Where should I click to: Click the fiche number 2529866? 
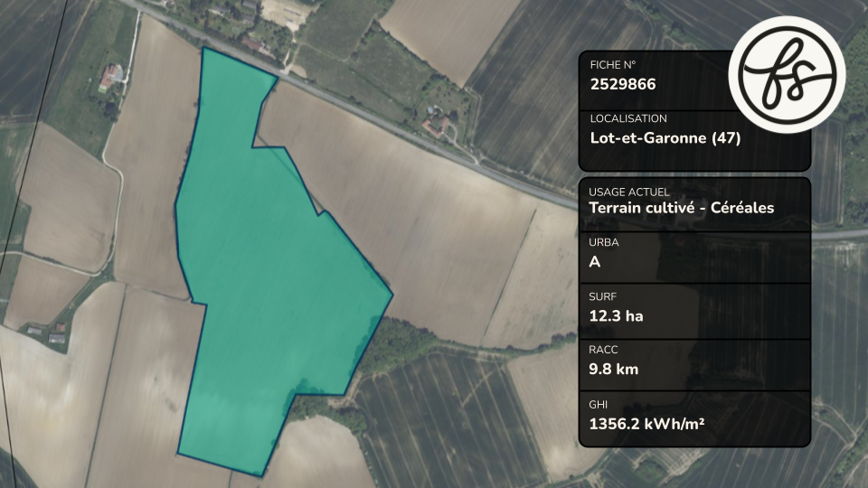[623, 84]
